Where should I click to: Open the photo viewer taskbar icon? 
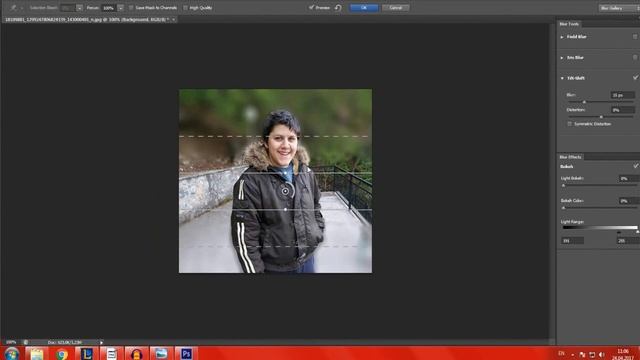(161, 353)
